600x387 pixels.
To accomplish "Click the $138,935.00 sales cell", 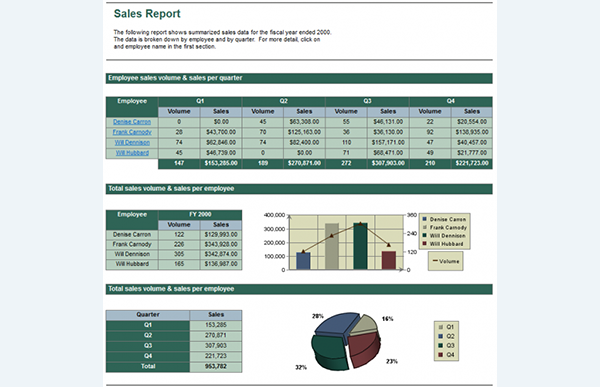I will pos(472,132).
